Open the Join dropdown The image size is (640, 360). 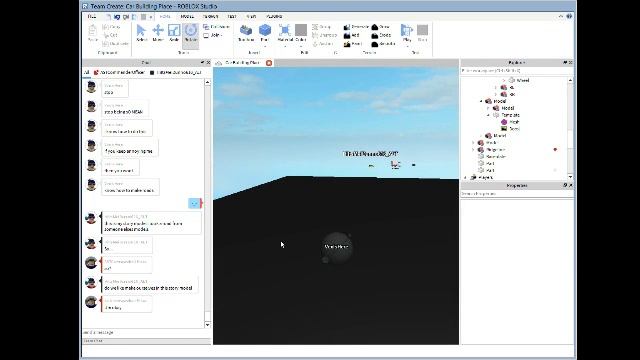point(213,36)
